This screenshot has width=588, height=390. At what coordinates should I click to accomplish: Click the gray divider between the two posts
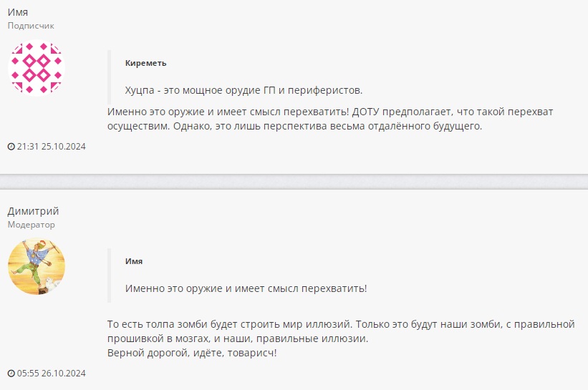tap(294, 182)
